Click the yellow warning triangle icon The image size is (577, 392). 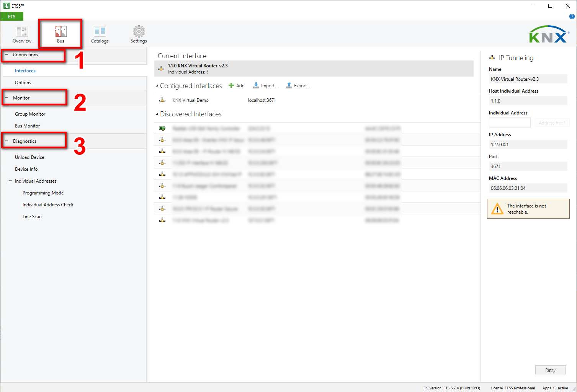497,209
